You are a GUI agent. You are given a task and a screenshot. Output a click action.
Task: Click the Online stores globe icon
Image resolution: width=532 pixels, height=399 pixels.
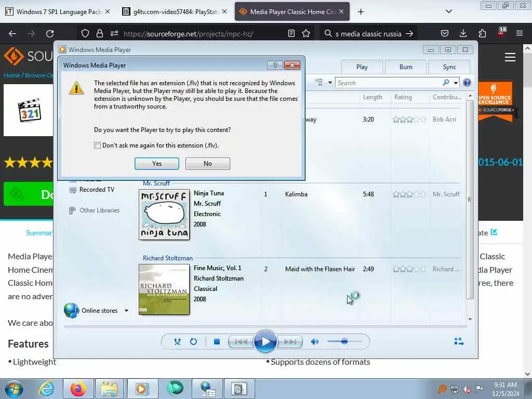coord(72,311)
